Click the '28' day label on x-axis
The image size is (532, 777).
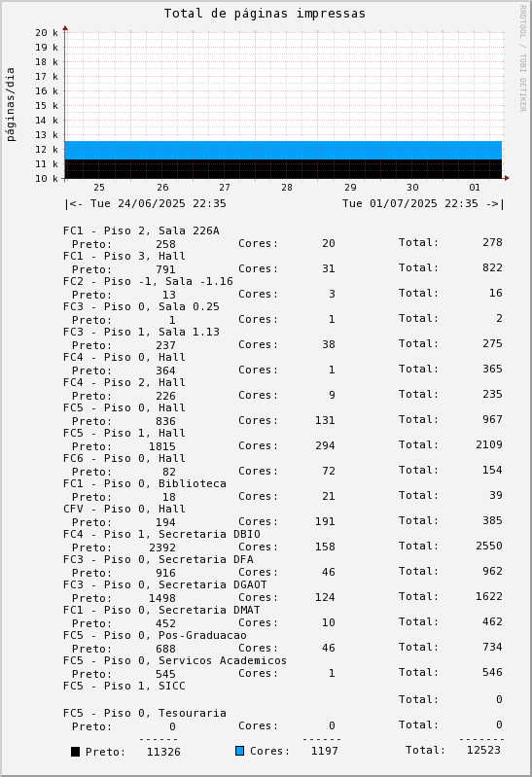click(x=287, y=188)
